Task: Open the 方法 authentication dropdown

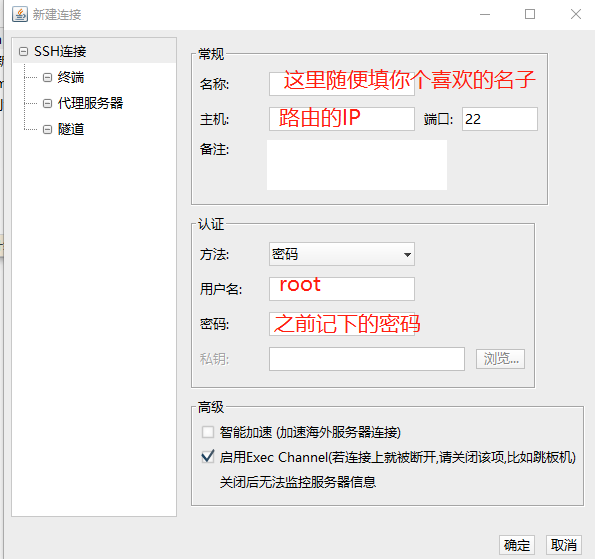Action: tap(342, 254)
